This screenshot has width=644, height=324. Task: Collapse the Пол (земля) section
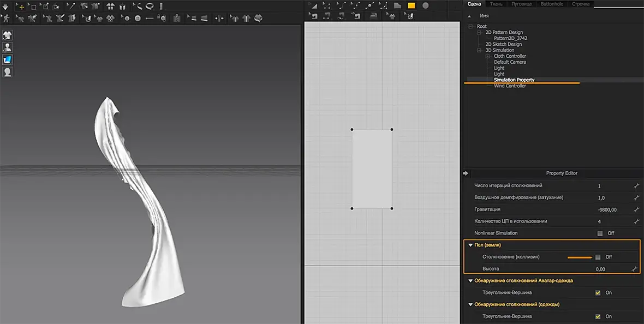[470, 245]
